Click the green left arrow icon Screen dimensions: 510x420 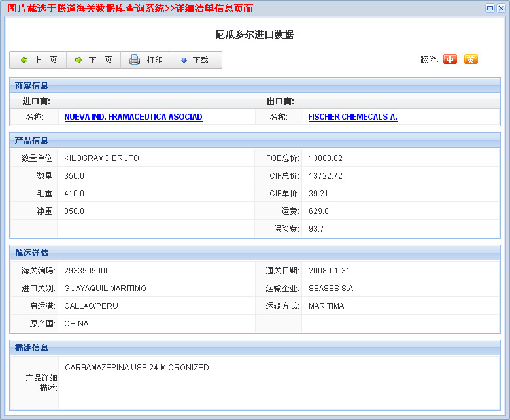24,60
